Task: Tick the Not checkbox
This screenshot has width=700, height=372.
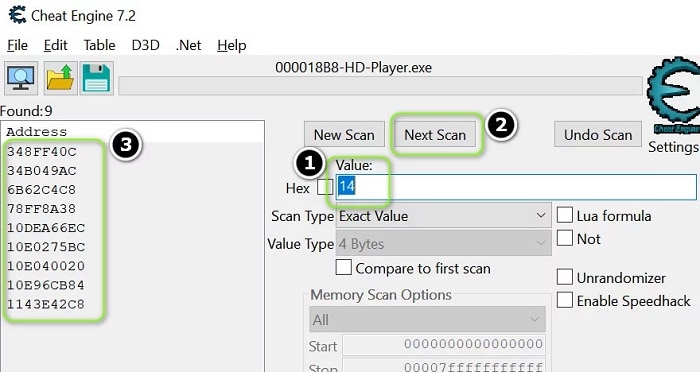Action: click(x=565, y=238)
